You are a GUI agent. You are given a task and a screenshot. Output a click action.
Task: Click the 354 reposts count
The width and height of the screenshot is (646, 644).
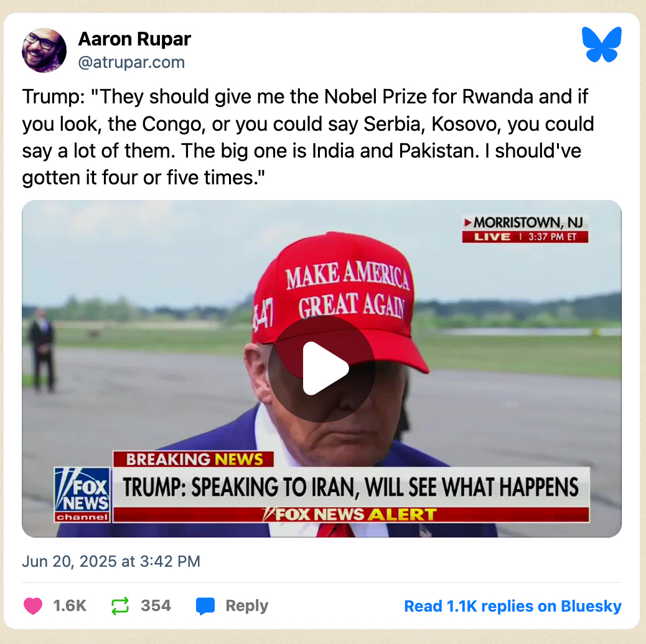156,605
